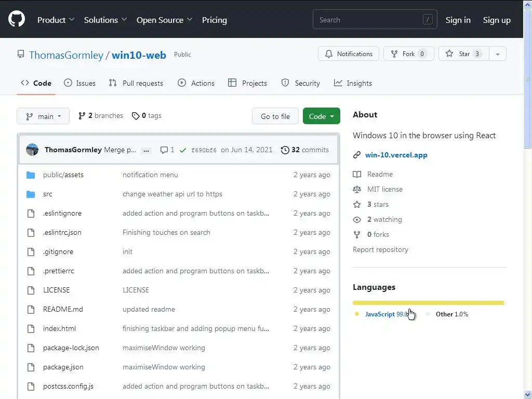Expand the Open Source menu

tap(164, 20)
